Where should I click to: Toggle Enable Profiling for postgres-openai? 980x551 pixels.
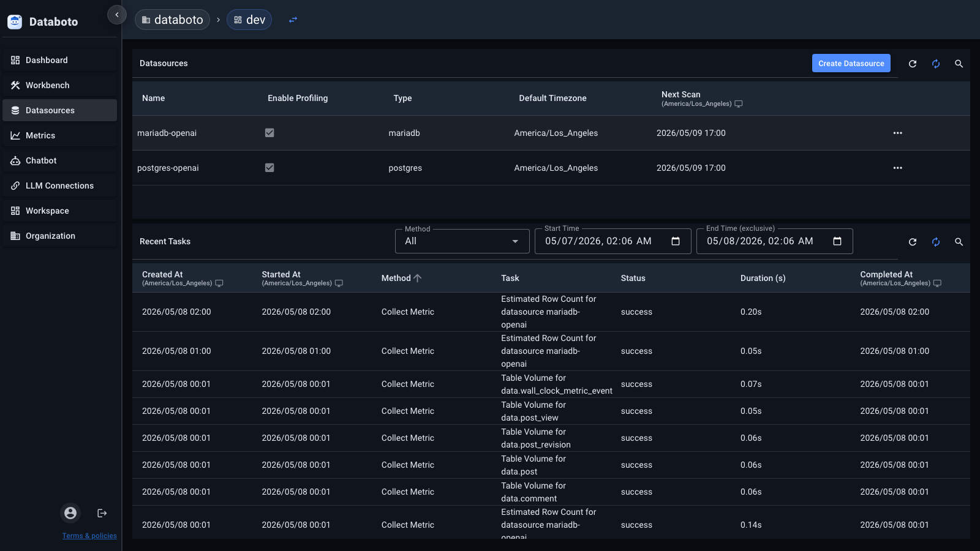[x=269, y=168]
